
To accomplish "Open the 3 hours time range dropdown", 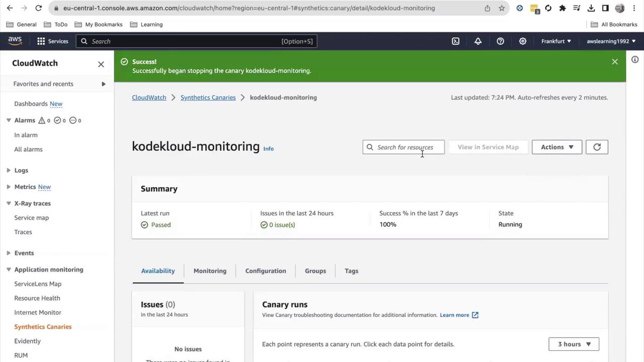I will pyautogui.click(x=574, y=344).
